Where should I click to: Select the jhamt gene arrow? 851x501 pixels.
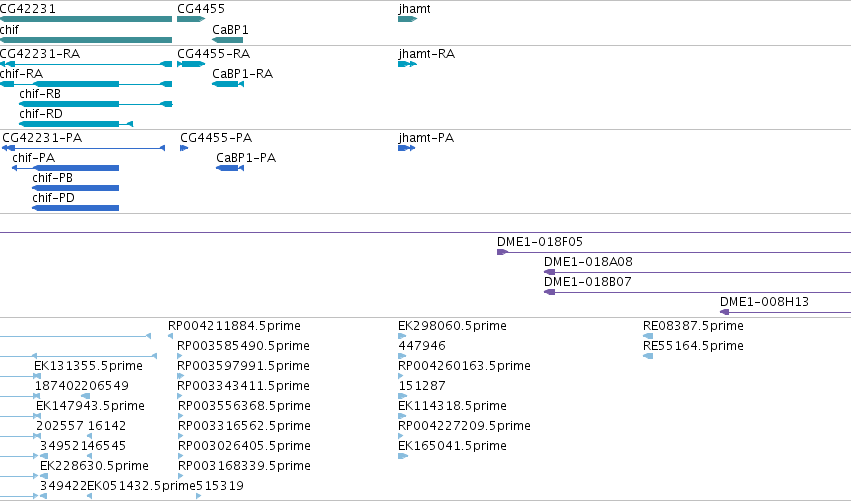[407, 19]
